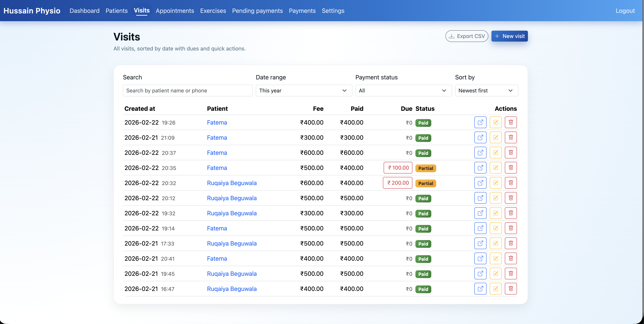Open the Ruqaiya Beguwala 20:32 partial visit
644x324 pixels.
[x=480, y=183]
